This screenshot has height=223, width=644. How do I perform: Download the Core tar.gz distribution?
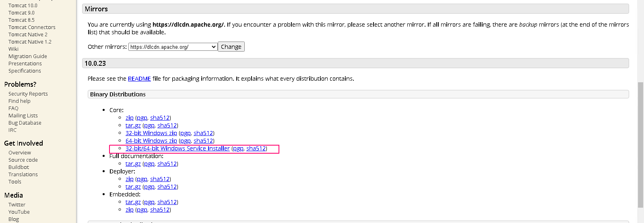pyautogui.click(x=133, y=125)
